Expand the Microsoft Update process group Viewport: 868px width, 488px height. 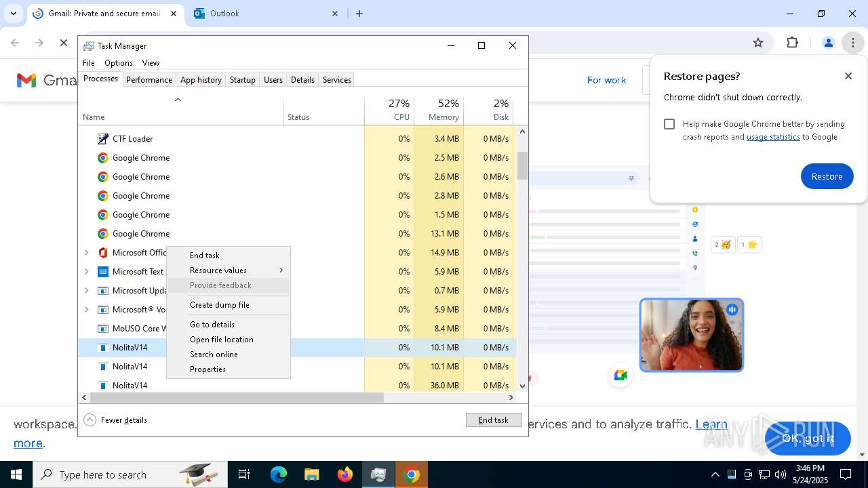coord(86,290)
